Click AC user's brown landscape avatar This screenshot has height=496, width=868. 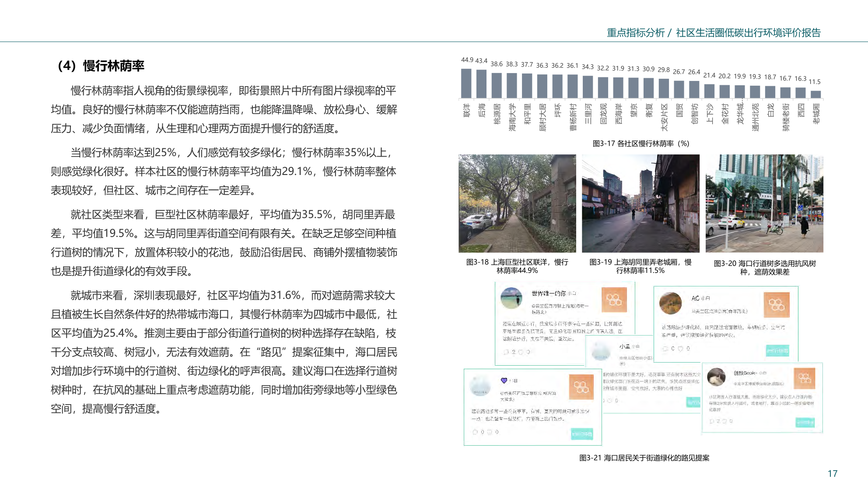tap(670, 304)
